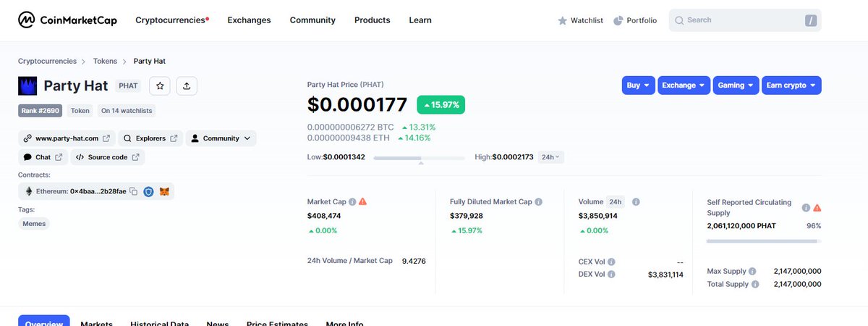868x326 pixels.
Task: Click the PHAT ticker badge
Action: tap(128, 85)
